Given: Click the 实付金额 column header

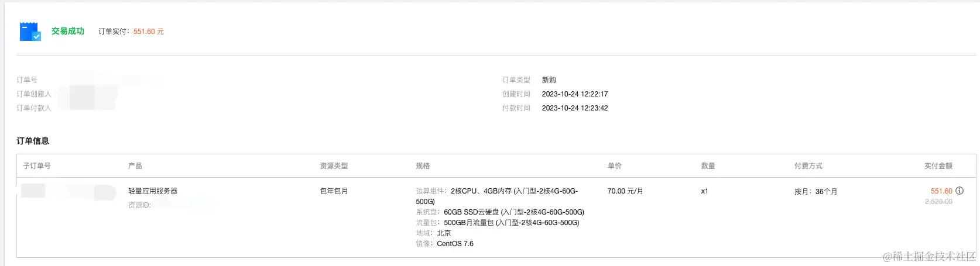Looking at the screenshot, I should coord(938,166).
